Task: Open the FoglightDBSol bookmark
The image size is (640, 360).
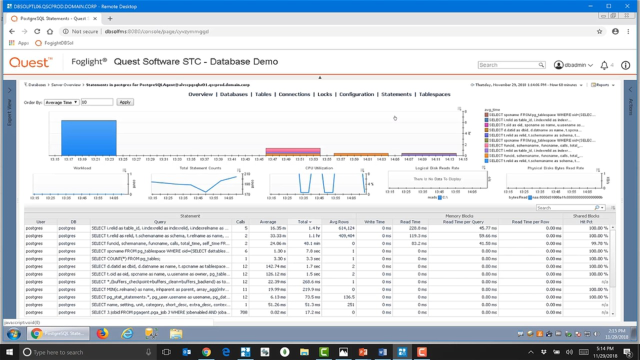Action: [54, 43]
